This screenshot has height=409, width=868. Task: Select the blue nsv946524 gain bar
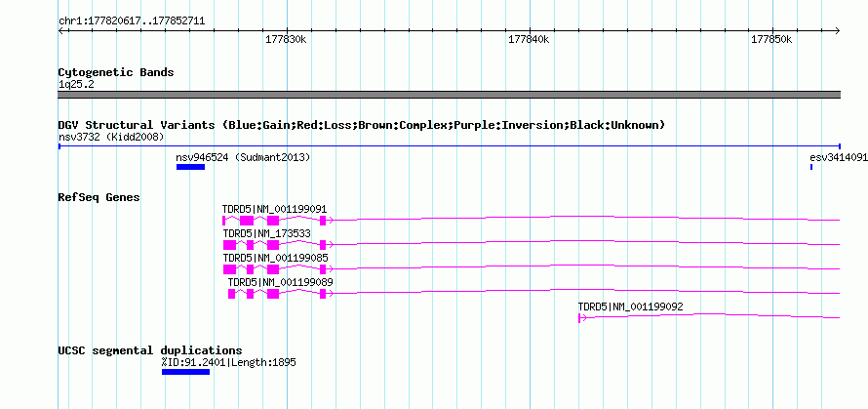pyautogui.click(x=190, y=167)
